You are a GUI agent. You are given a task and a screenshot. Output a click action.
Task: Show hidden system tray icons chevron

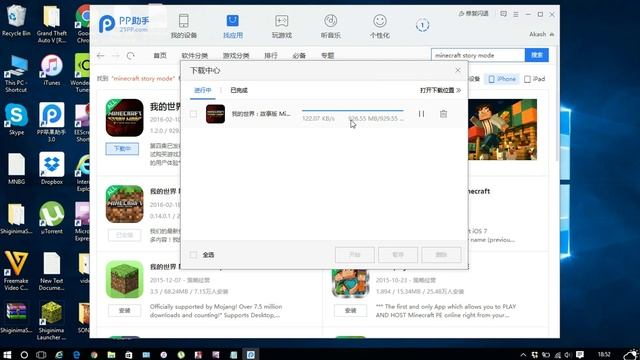(x=523, y=355)
